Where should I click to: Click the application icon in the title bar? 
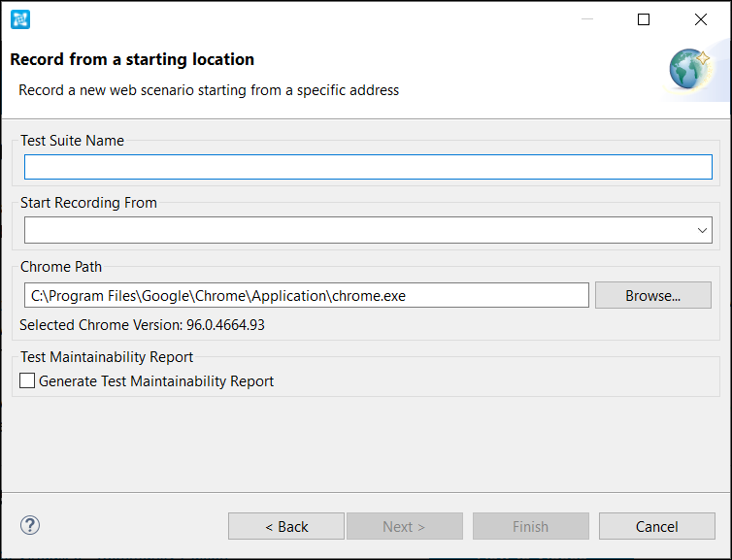coord(20,19)
